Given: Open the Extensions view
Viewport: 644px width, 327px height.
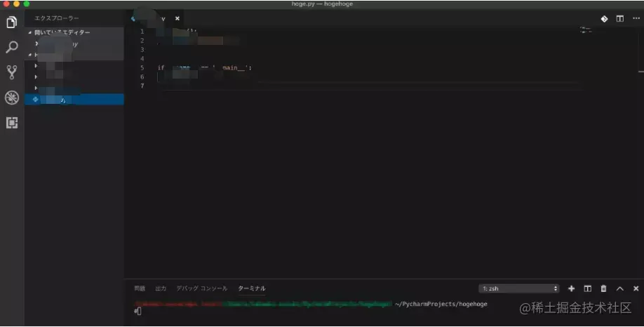Looking at the screenshot, I should 11,122.
